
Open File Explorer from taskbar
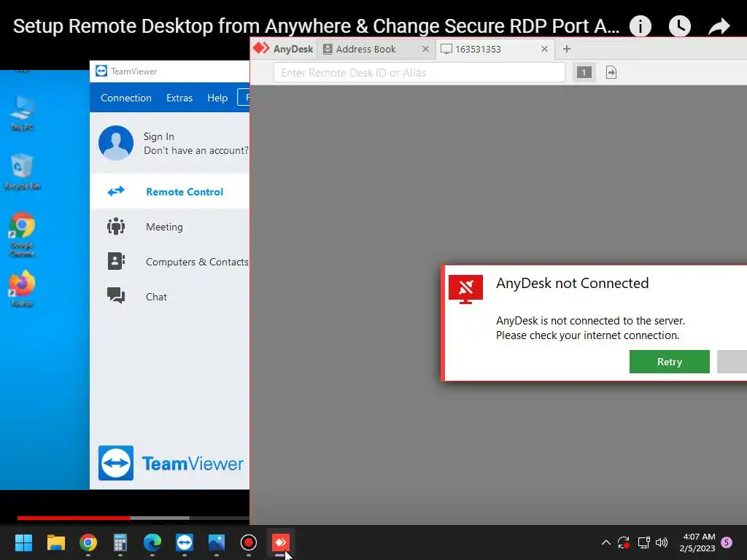pyautogui.click(x=55, y=542)
